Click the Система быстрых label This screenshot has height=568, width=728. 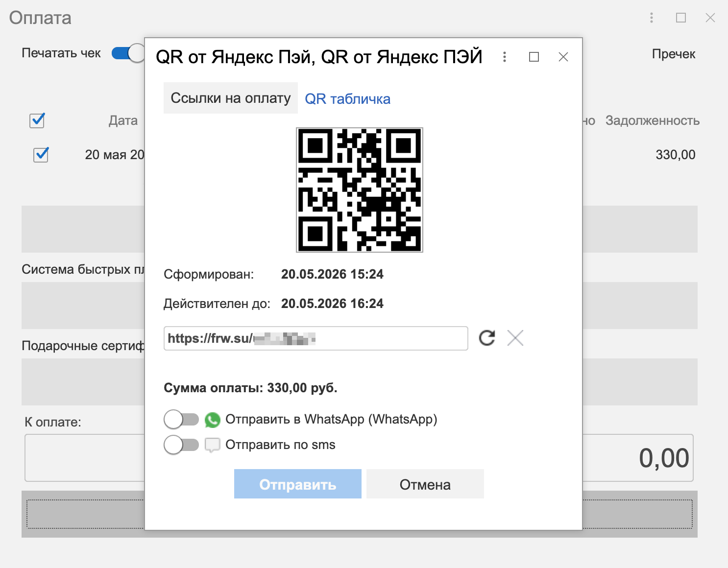click(x=83, y=269)
